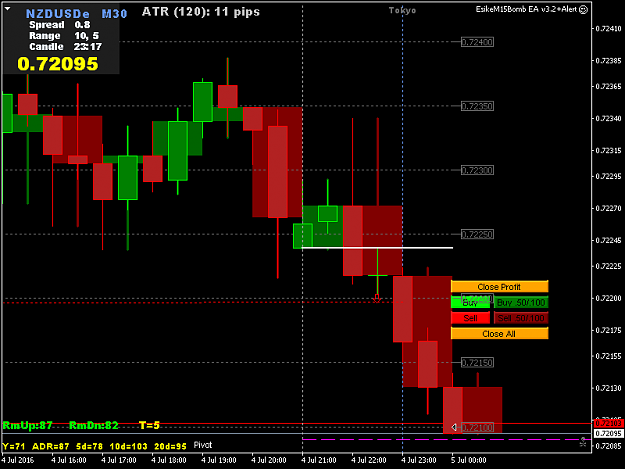Click the 0.72130 price scale value
Image resolution: width=625 pixels, height=469 pixels.
(x=608, y=388)
